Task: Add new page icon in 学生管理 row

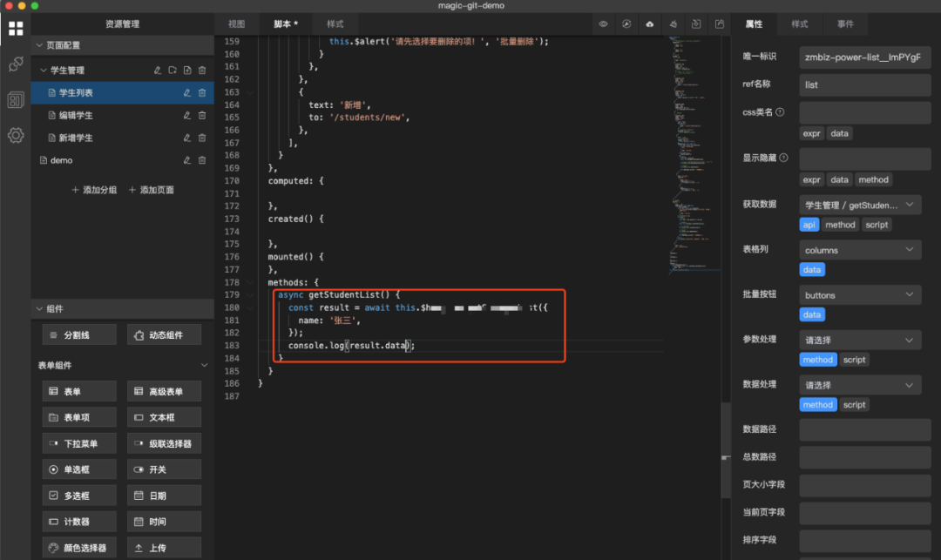Action: (187, 71)
